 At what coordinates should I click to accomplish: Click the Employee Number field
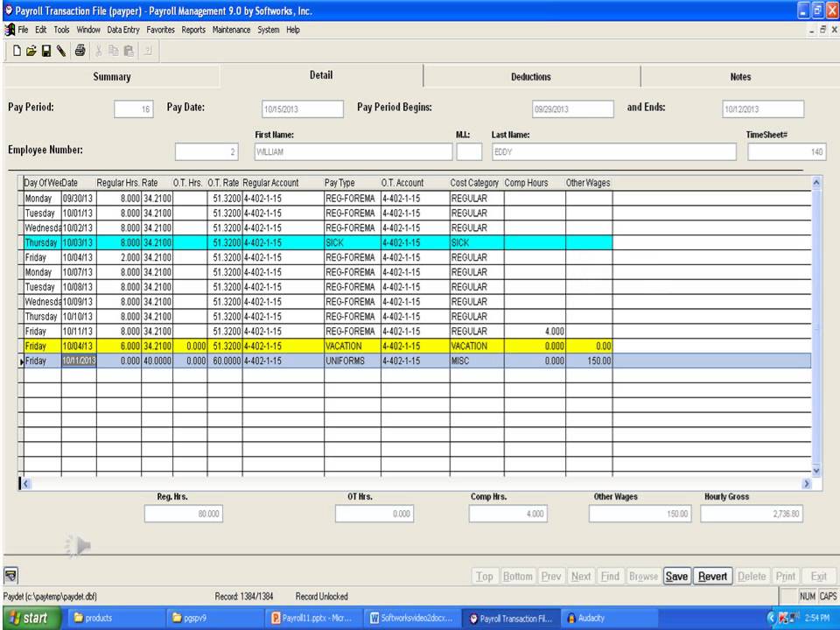pos(206,152)
